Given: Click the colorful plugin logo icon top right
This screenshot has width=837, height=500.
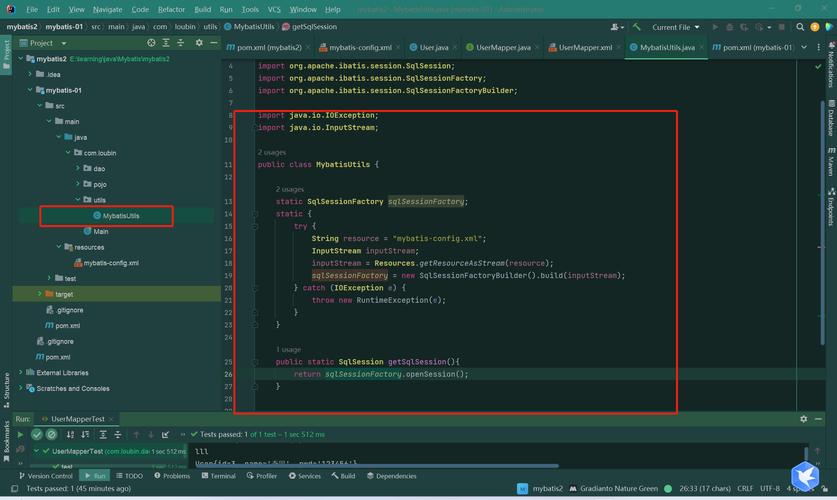Looking at the screenshot, I should coord(829,27).
